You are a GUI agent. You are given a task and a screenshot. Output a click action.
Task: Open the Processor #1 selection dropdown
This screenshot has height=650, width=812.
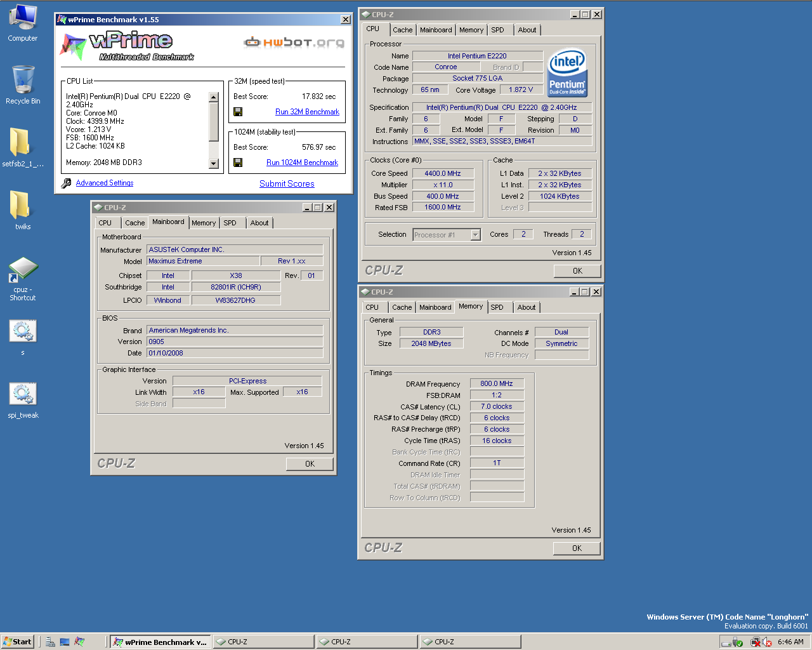click(447, 235)
